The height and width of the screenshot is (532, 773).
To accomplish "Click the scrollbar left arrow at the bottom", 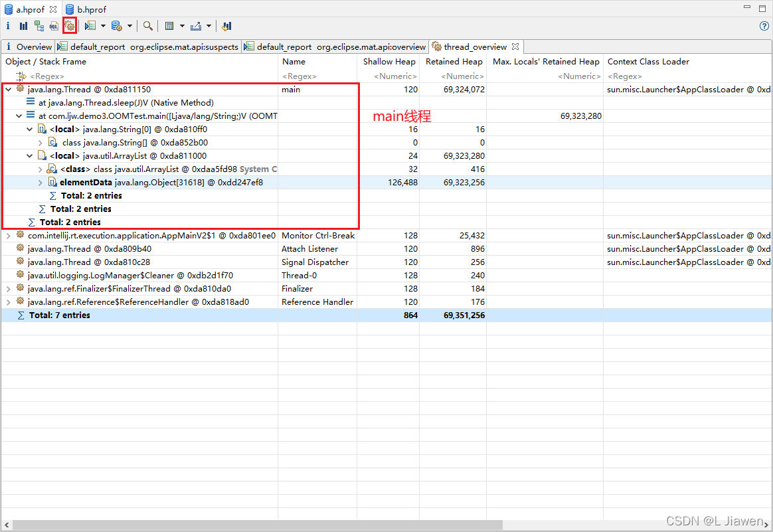I will pyautogui.click(x=7, y=525).
